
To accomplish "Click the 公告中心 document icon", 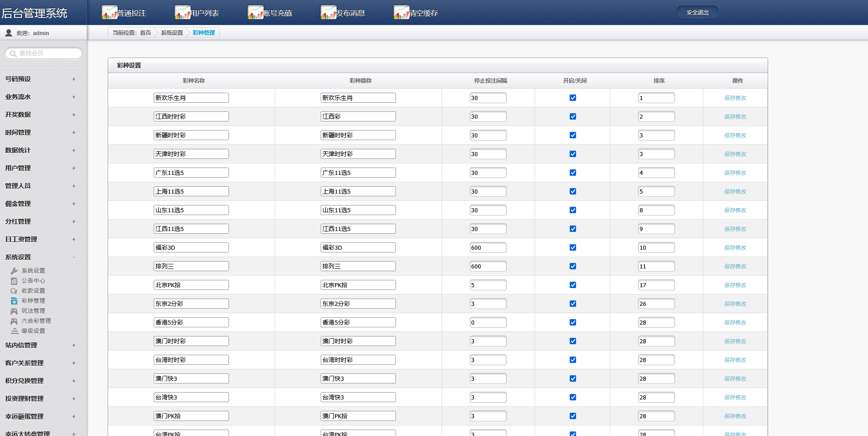I will (14, 281).
